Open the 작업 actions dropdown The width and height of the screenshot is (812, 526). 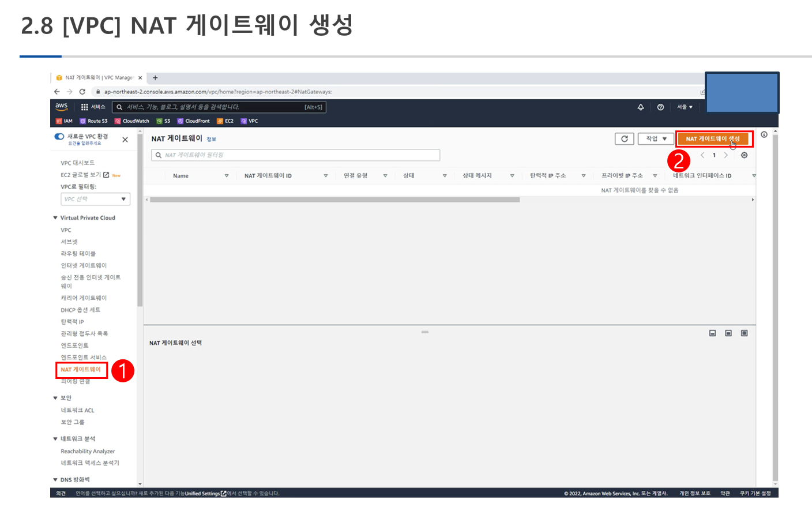pos(656,139)
